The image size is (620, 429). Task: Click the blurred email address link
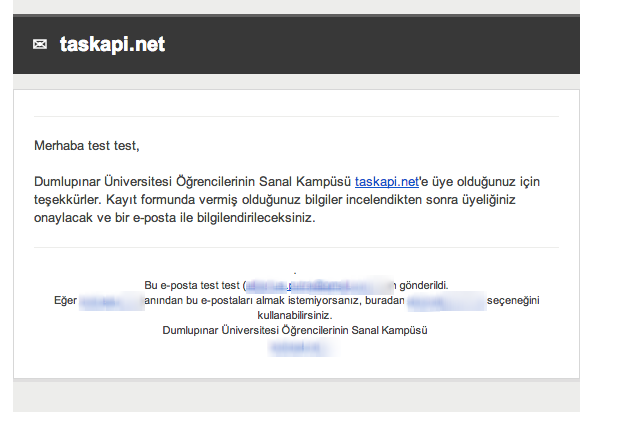coord(319,285)
